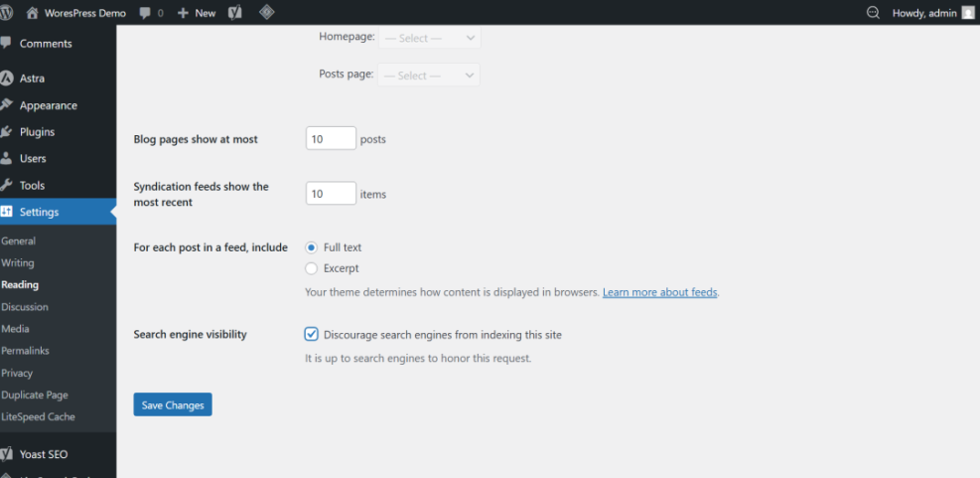Click Howdy, admin account link
This screenshot has height=478, width=980.
[925, 13]
